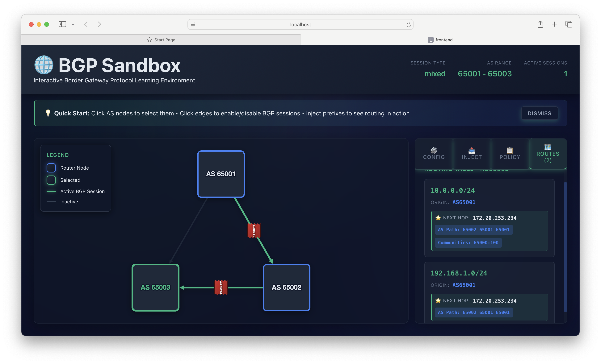Switch to the INJECT tab
This screenshot has height=364, width=601.
pyautogui.click(x=472, y=154)
